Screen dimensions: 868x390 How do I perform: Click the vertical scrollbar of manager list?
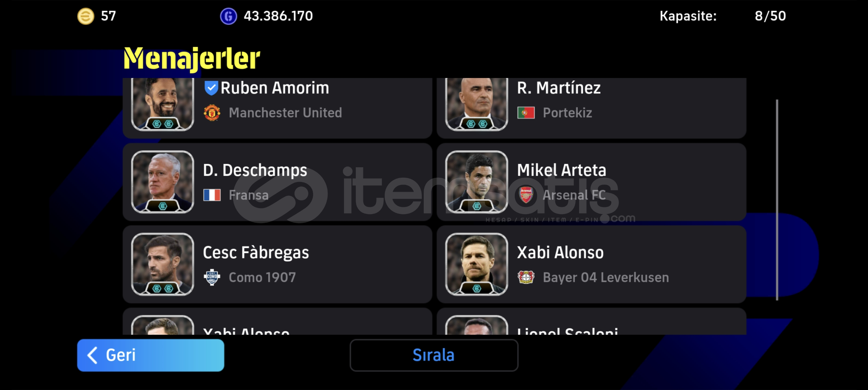(x=777, y=200)
